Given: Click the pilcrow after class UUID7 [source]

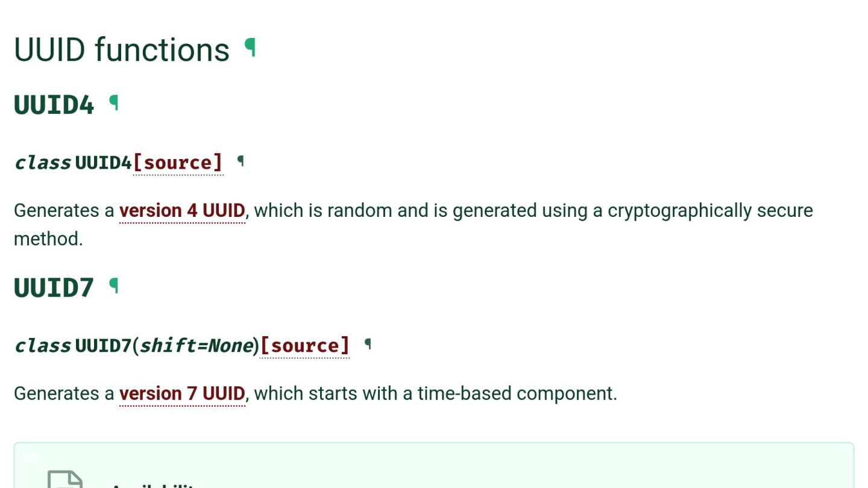Looking at the screenshot, I should coord(368,344).
